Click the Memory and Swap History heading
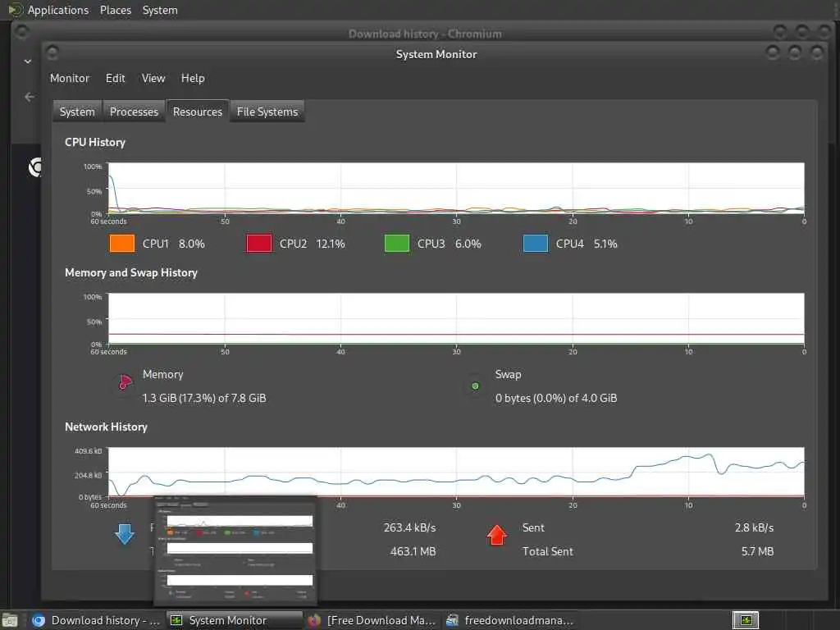The width and height of the screenshot is (840, 630). click(x=130, y=272)
